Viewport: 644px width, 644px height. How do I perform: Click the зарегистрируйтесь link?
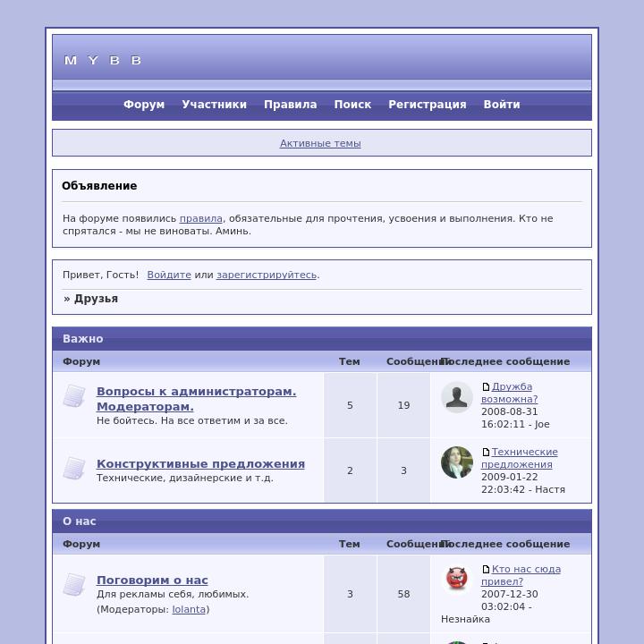267,275
